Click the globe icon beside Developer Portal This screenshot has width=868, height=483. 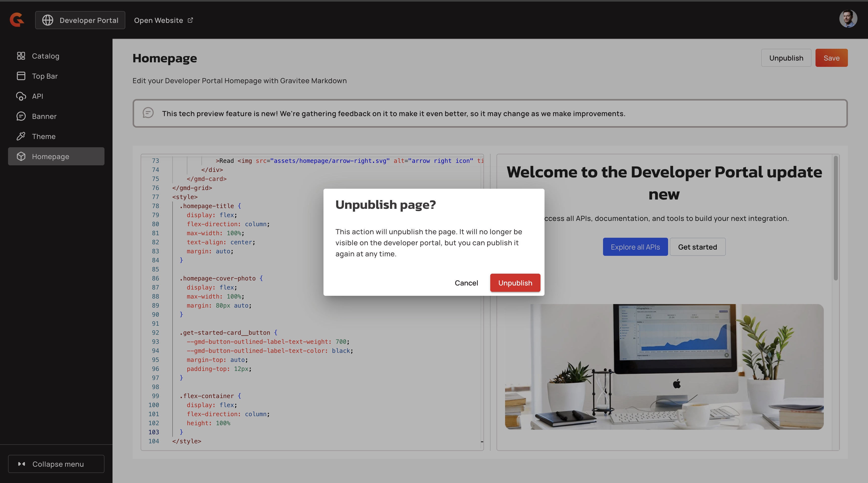47,20
